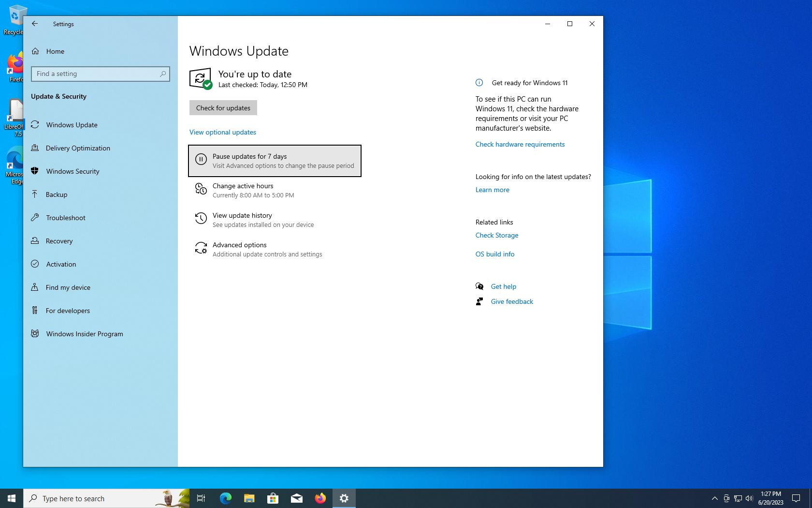Click the pause icon for Pause updates
812x508 pixels.
pyautogui.click(x=201, y=159)
